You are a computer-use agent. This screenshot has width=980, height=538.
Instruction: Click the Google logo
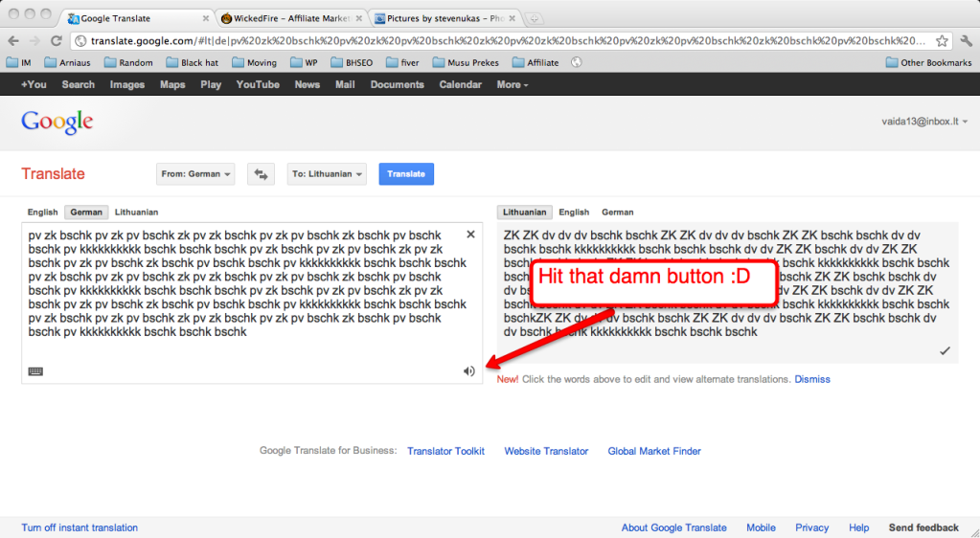57,122
